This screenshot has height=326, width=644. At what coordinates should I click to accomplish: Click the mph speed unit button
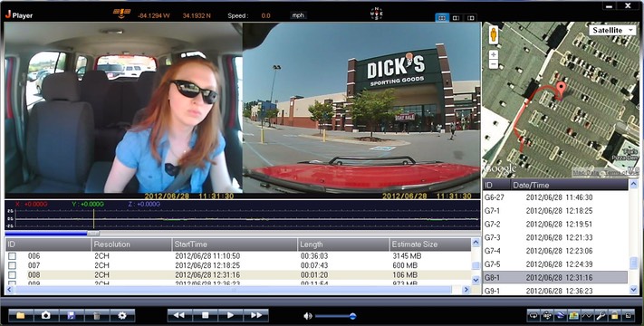click(x=298, y=15)
